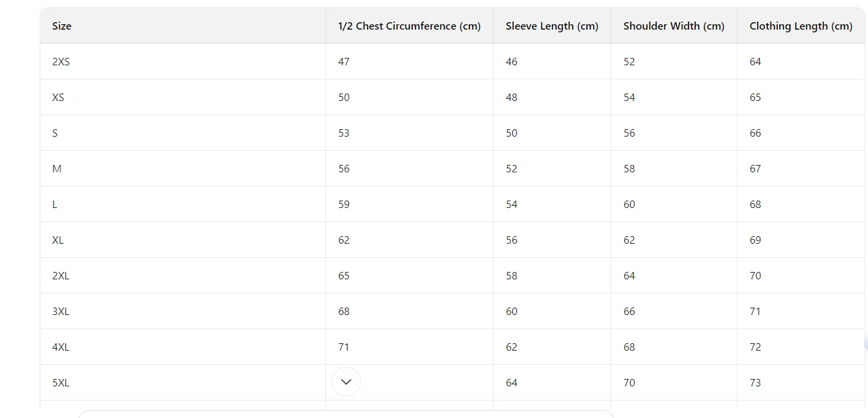Click clothing length value 73
The image size is (868, 418).
755,383
